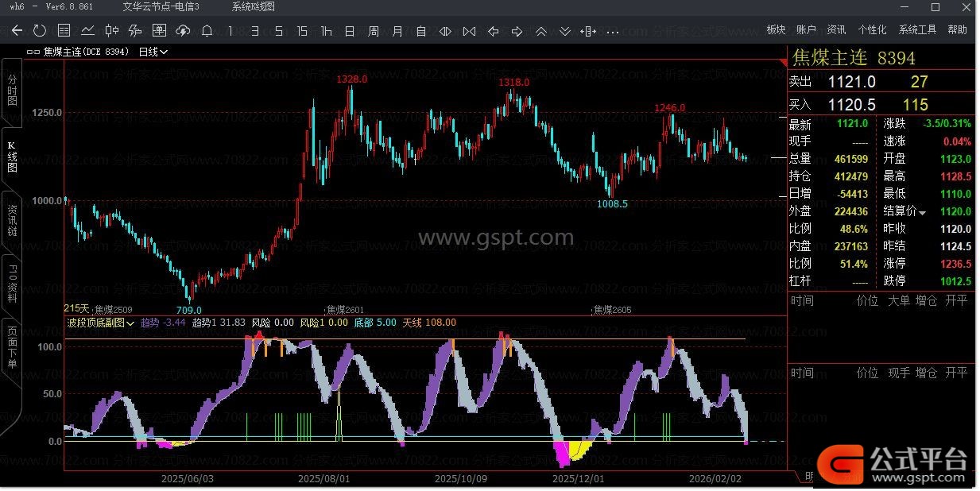Click the back arrow in the toolbar

tap(17, 31)
